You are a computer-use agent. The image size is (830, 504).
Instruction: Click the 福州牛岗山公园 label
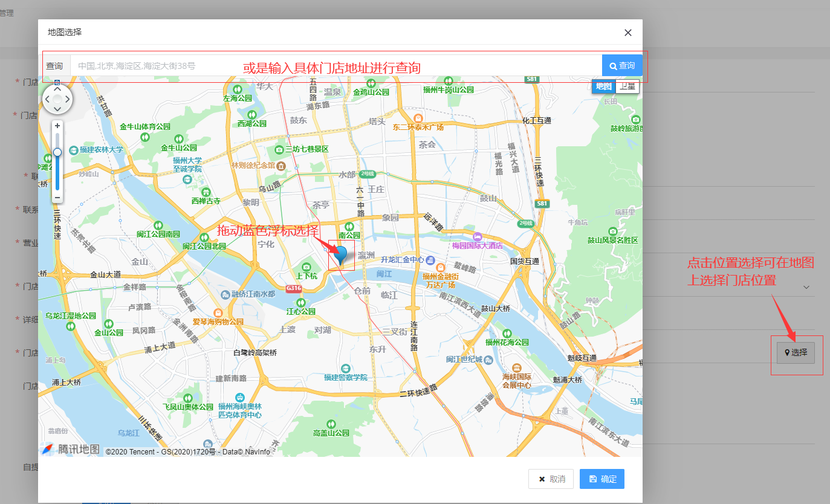449,90
